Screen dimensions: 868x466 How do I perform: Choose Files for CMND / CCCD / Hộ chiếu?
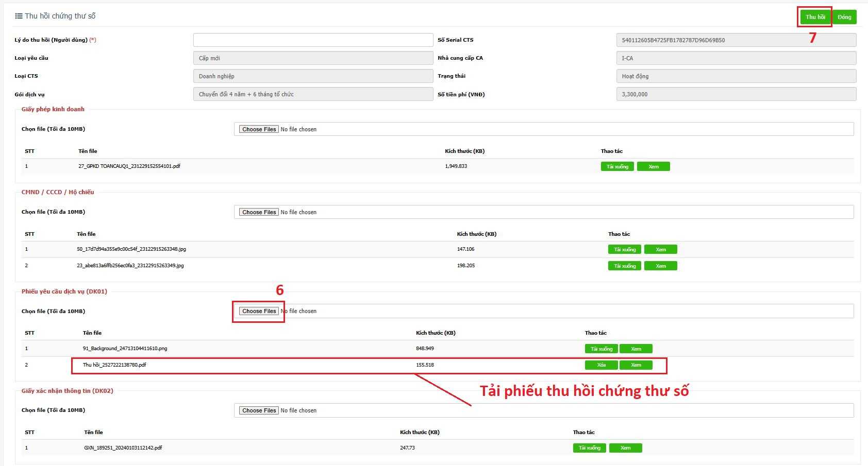(x=259, y=212)
